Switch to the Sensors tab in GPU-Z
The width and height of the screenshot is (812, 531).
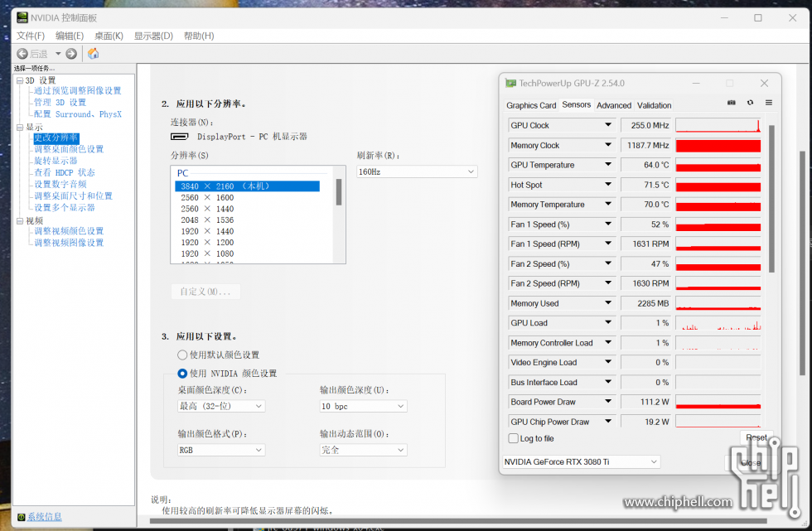coord(577,104)
